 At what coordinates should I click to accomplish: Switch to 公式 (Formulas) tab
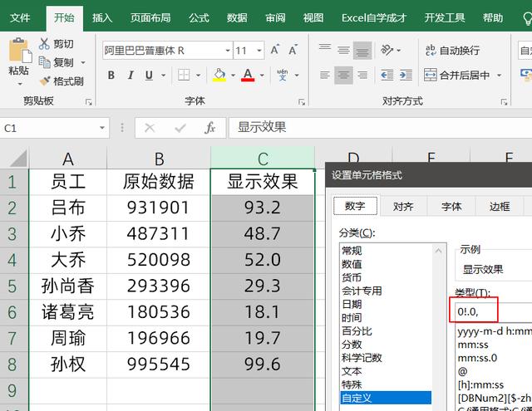[199, 17]
